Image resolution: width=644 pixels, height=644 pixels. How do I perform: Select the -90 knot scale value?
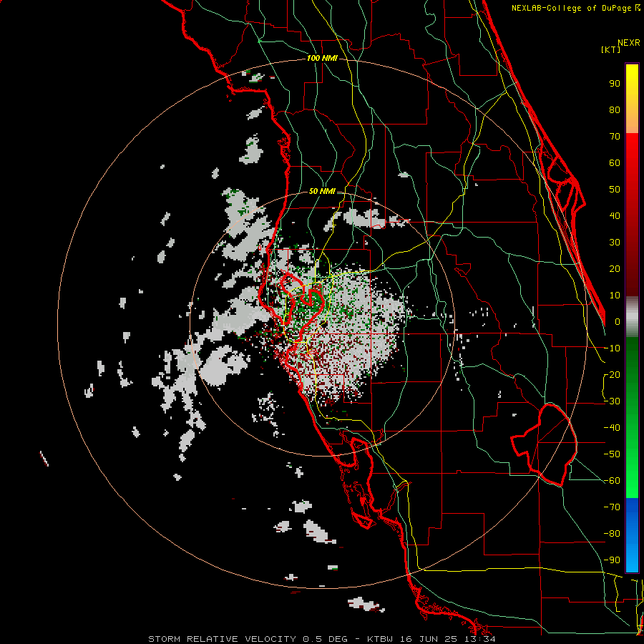click(612, 560)
